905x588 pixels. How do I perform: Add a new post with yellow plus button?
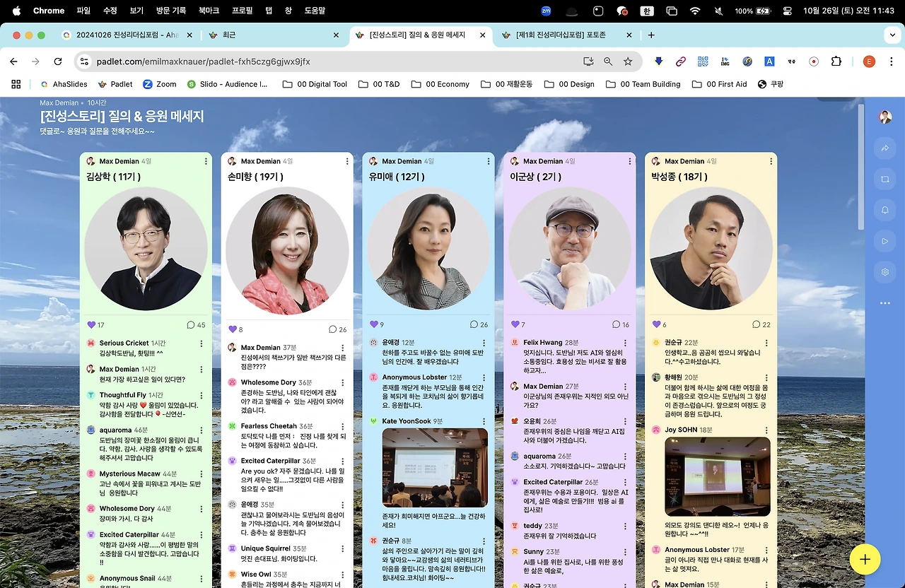[865, 559]
